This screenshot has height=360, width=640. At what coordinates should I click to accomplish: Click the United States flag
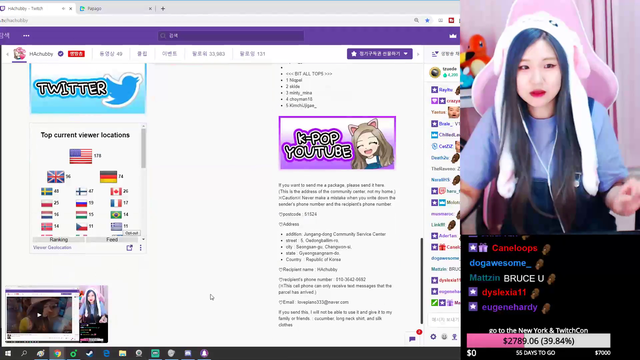point(81,156)
